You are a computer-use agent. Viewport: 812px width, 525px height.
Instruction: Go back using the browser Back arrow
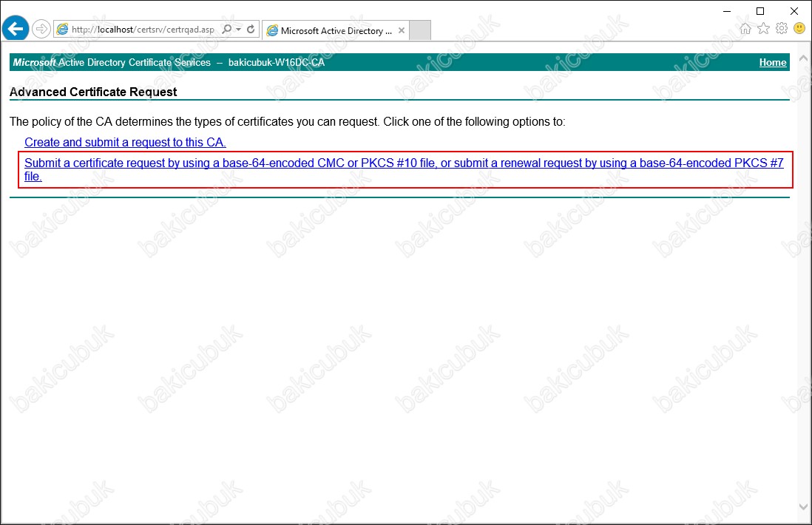[15, 28]
